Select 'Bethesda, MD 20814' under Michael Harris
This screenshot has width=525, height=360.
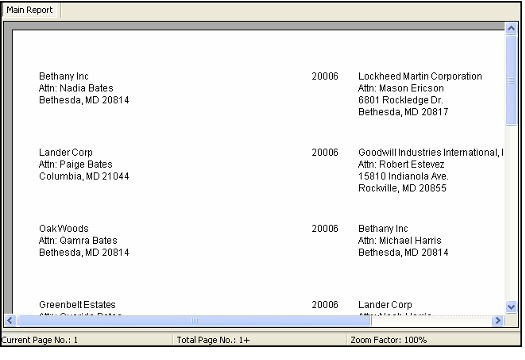pyautogui.click(x=403, y=253)
